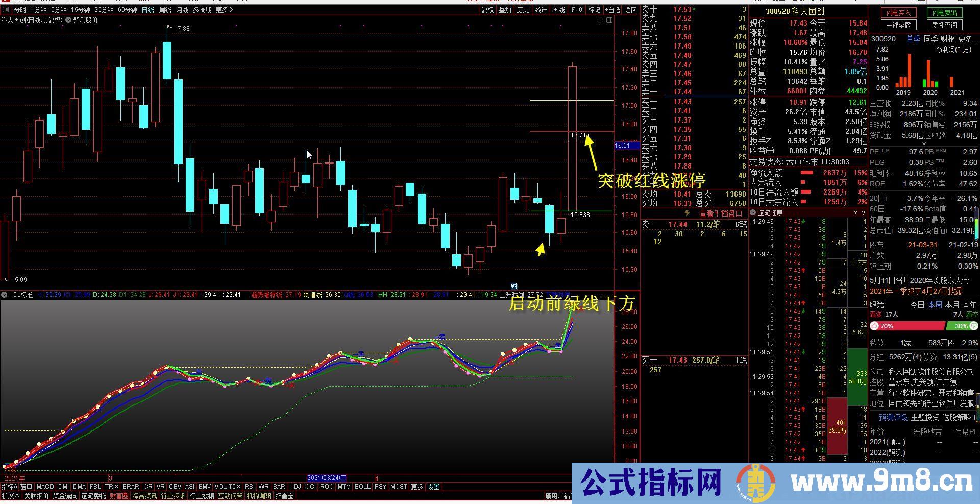980x504 pixels.
Task: Select the 60分钟 period
Action: (x=127, y=10)
